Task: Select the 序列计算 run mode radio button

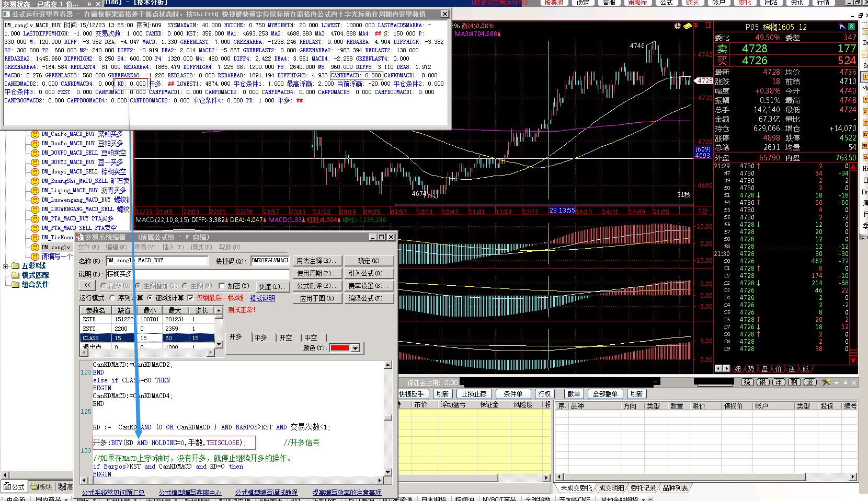Action: 112,298
